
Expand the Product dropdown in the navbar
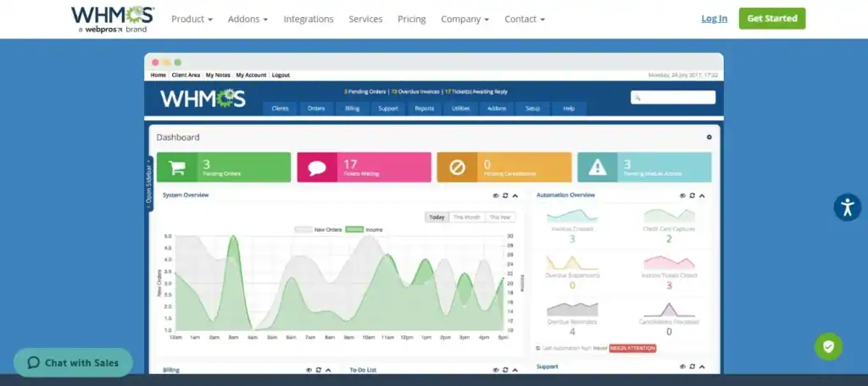(x=192, y=19)
